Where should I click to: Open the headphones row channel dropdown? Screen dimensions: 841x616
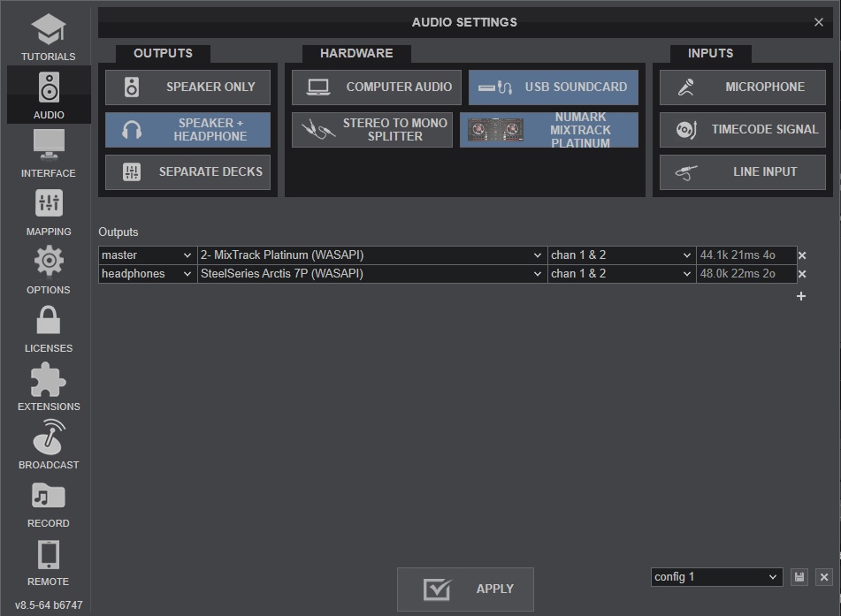622,273
